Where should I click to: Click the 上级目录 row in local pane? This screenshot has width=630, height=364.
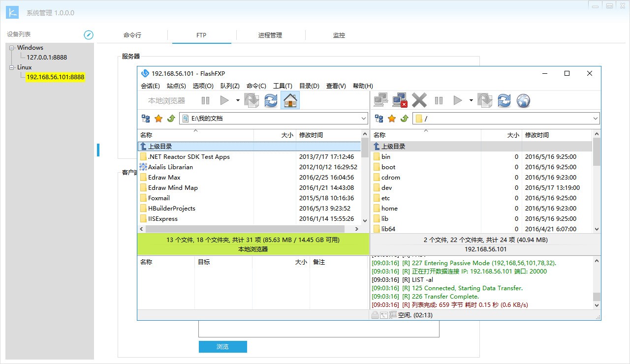[249, 146]
